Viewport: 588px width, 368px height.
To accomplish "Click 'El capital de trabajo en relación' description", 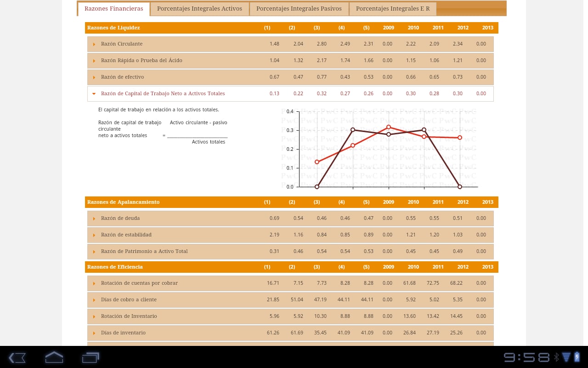I will point(158,109).
